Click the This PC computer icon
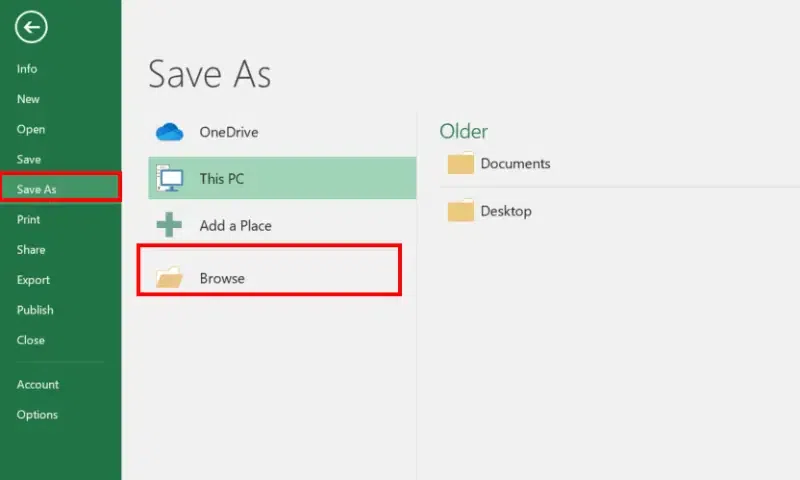 point(169,178)
